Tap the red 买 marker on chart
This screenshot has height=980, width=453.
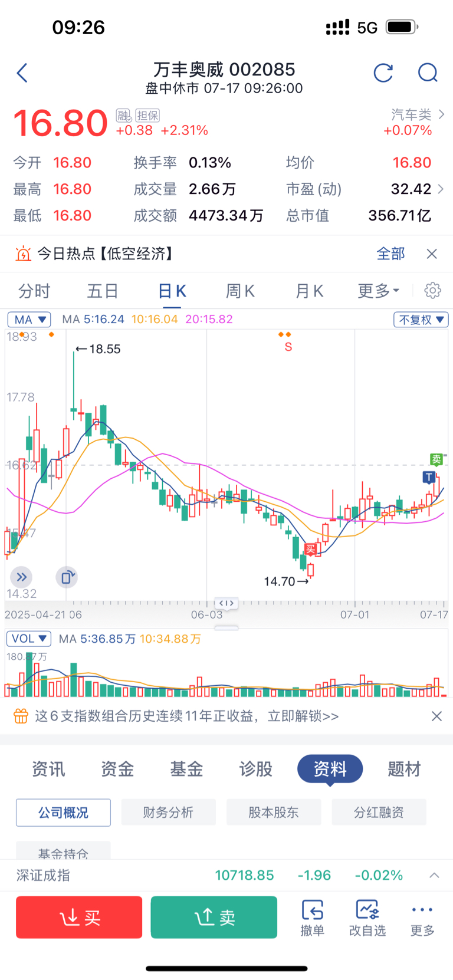(x=310, y=549)
